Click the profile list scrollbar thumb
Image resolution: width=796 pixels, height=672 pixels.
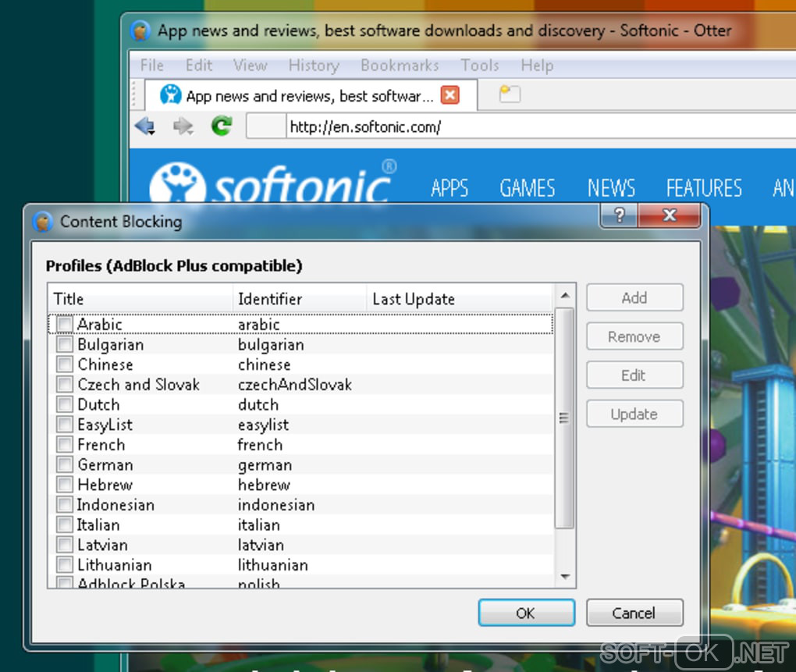564,418
